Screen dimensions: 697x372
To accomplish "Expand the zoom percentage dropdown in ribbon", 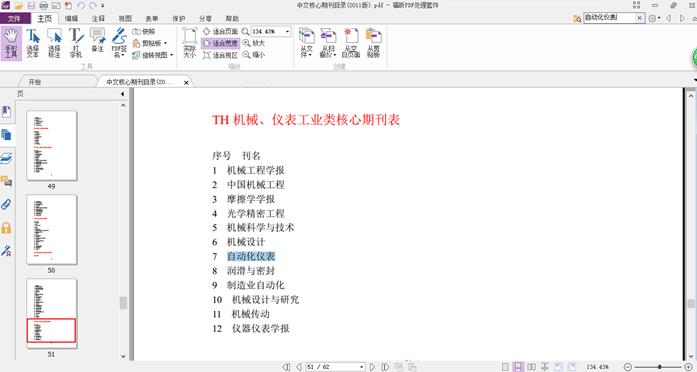I will [x=288, y=32].
